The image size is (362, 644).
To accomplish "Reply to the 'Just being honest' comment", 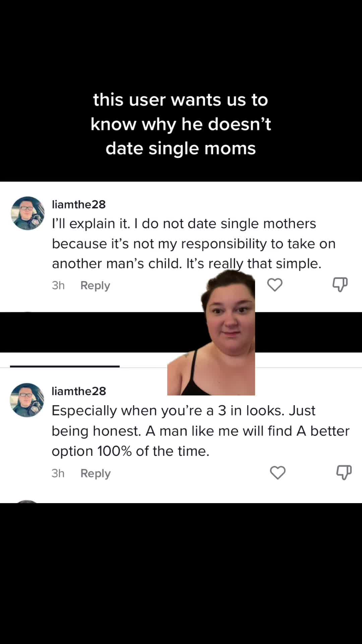I will 96,473.
